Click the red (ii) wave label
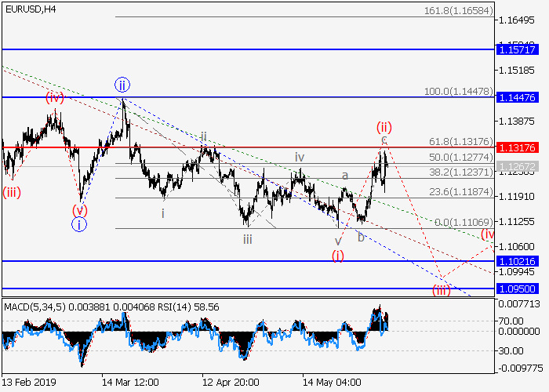 click(384, 126)
